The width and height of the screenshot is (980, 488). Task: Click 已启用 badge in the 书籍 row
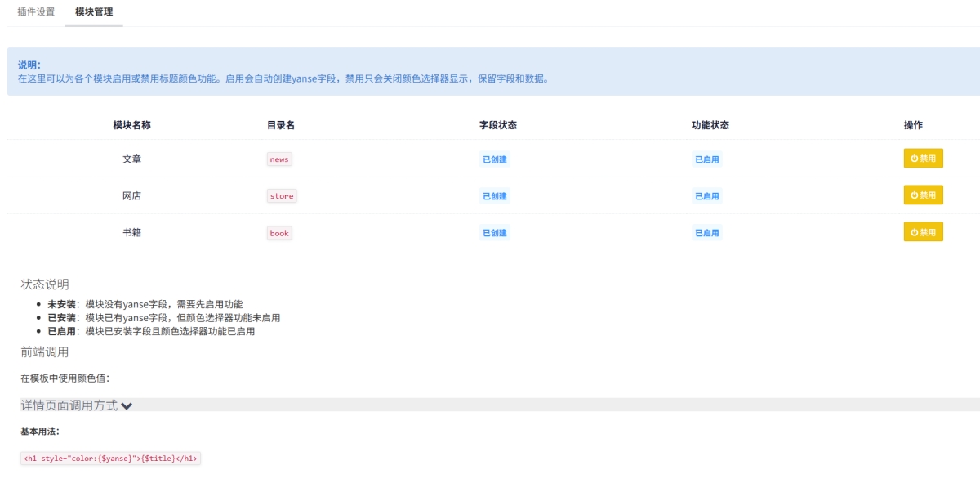(x=707, y=233)
